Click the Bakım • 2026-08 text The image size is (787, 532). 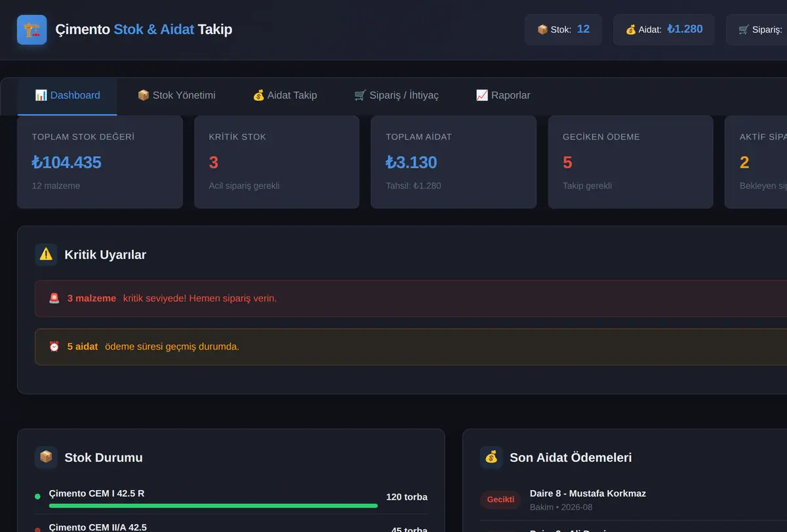561,507
